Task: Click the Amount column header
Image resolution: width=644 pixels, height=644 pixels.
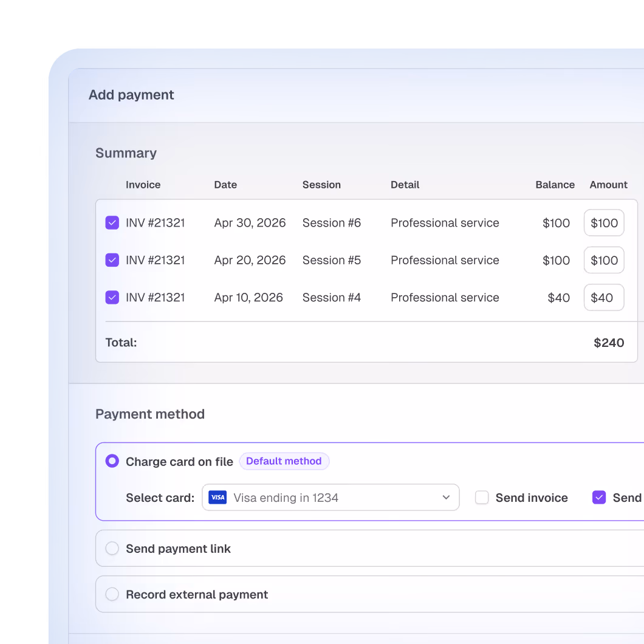Action: 608,185
